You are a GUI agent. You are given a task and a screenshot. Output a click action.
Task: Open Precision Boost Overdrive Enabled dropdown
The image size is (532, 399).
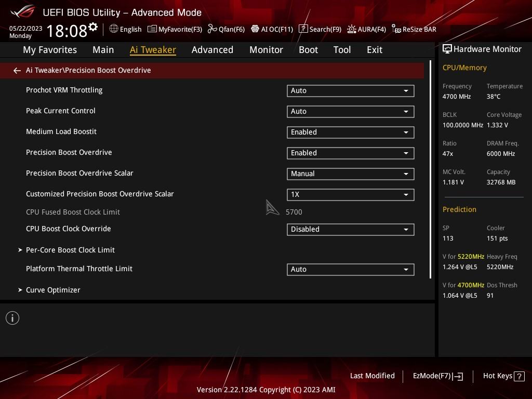[351, 153]
